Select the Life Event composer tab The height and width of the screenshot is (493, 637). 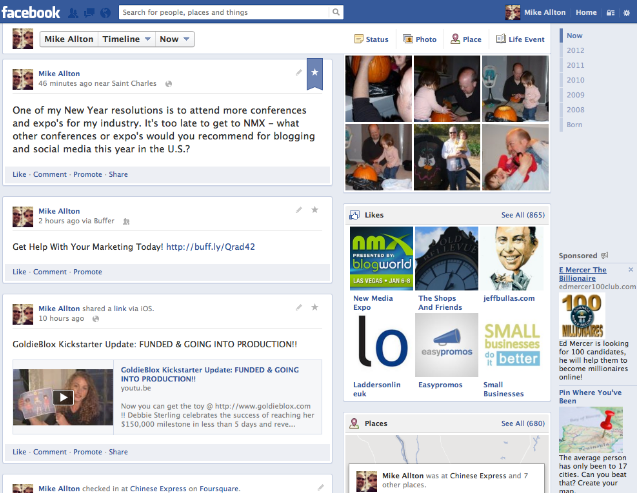(520, 39)
